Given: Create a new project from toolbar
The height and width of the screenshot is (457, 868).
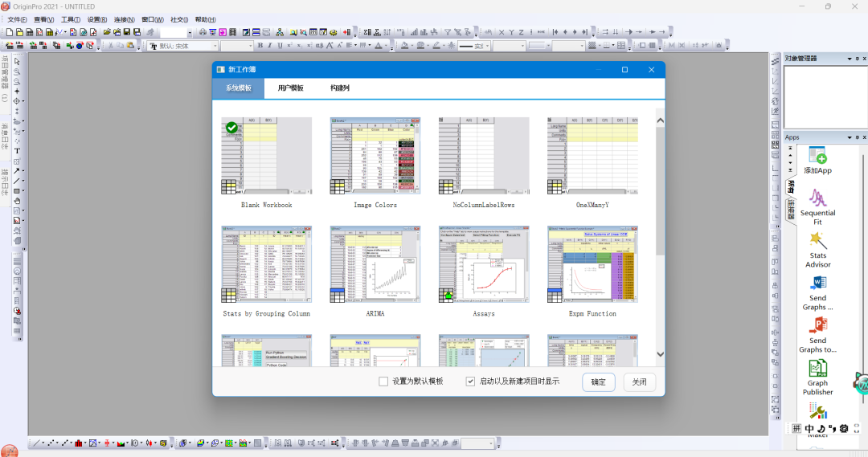Looking at the screenshot, I should coord(10,32).
